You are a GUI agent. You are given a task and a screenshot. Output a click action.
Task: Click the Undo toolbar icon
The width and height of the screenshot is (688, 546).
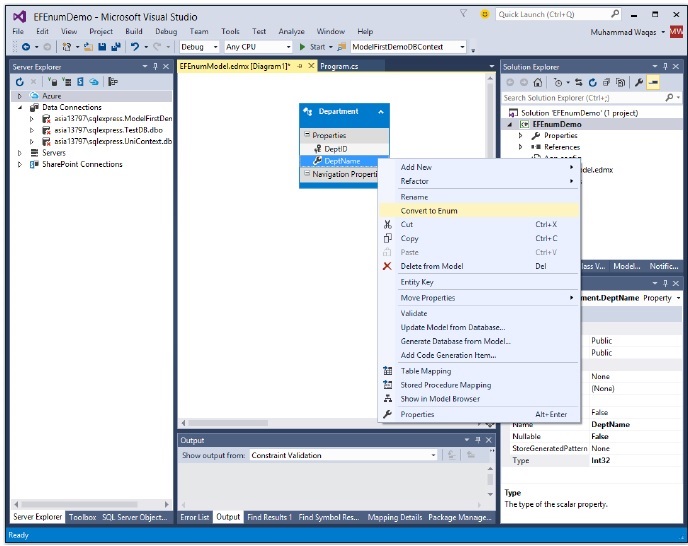pos(135,47)
